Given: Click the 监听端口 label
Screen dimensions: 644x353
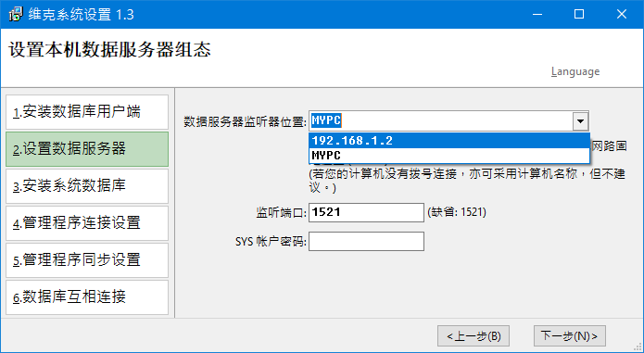Looking at the screenshot, I should 281,213.
